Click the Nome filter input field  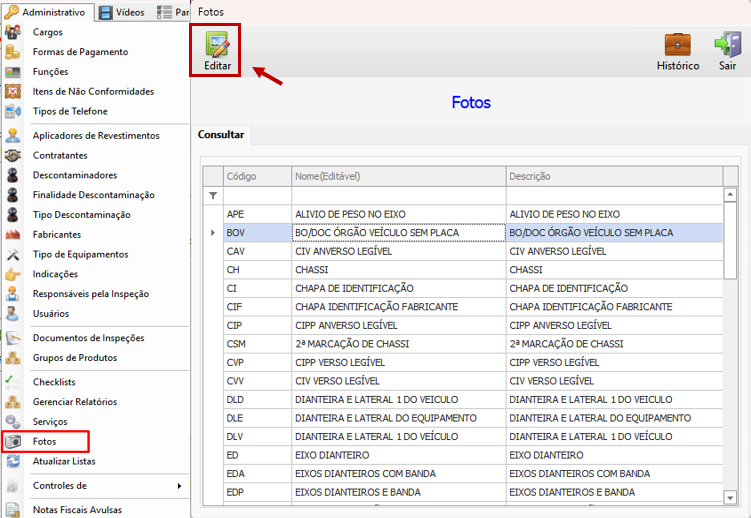click(x=398, y=195)
